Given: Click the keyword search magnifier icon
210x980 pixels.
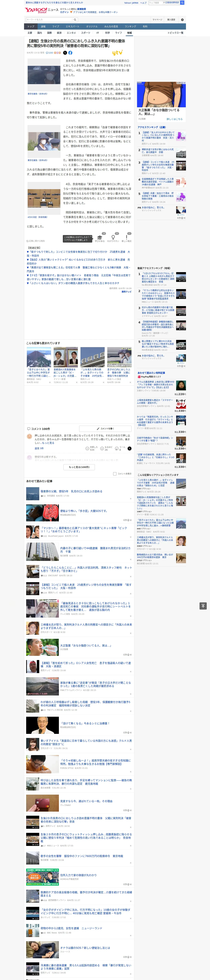Looking at the screenshot, I should (x=75, y=20).
